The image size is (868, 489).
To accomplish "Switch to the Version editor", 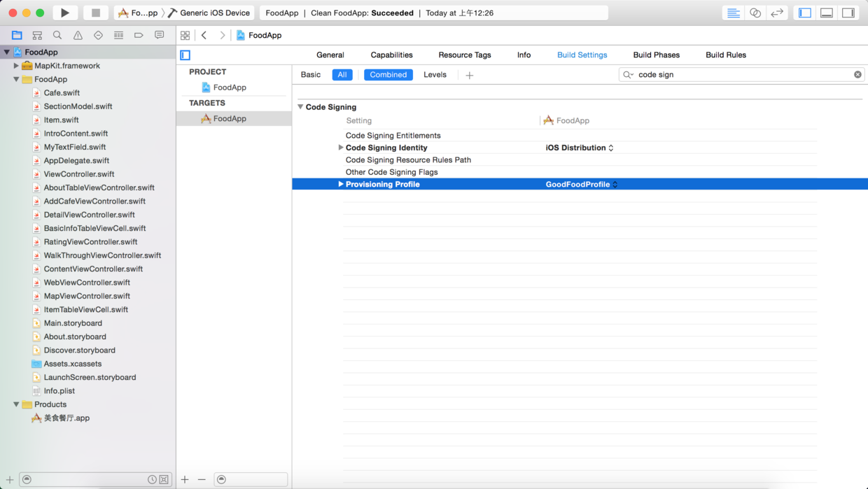I will click(x=777, y=13).
